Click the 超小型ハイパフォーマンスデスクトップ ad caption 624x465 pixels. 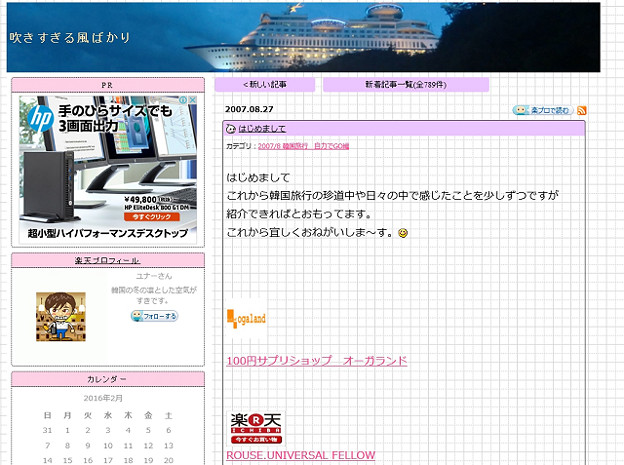107,233
